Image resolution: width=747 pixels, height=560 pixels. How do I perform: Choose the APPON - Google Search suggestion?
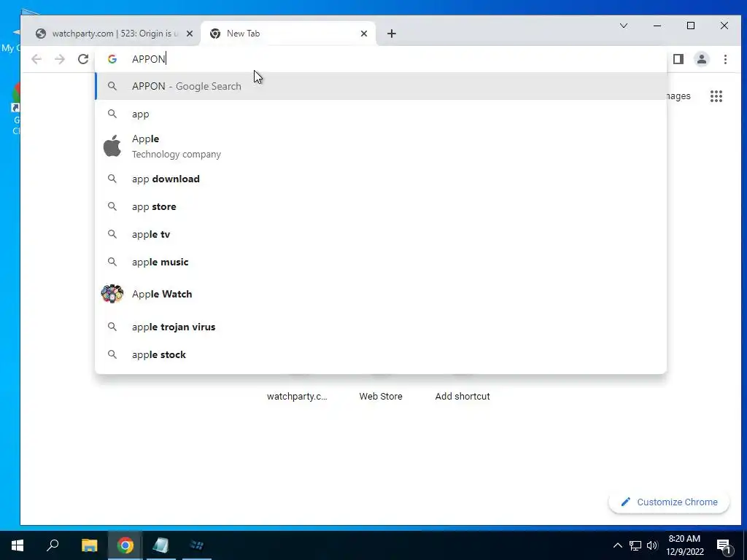coord(381,86)
